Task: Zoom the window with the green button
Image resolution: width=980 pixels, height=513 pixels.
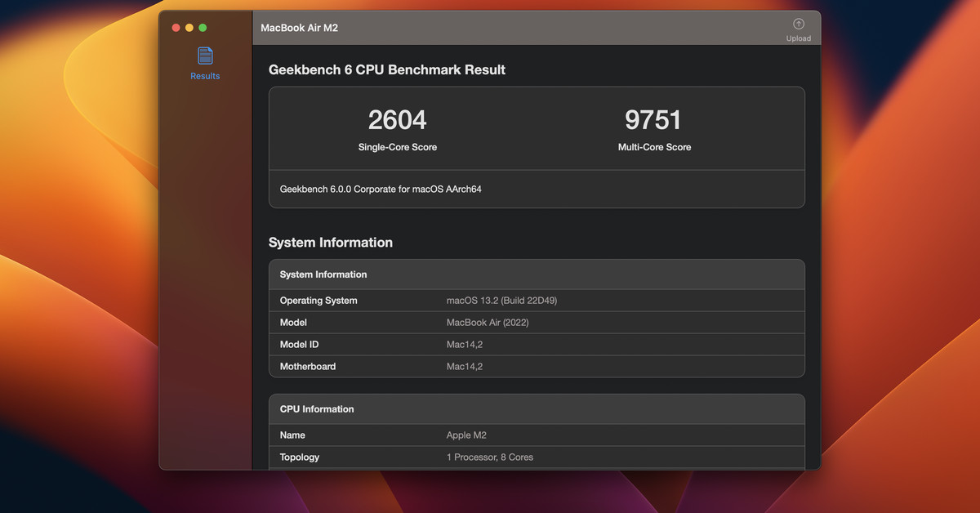Action: click(x=203, y=28)
